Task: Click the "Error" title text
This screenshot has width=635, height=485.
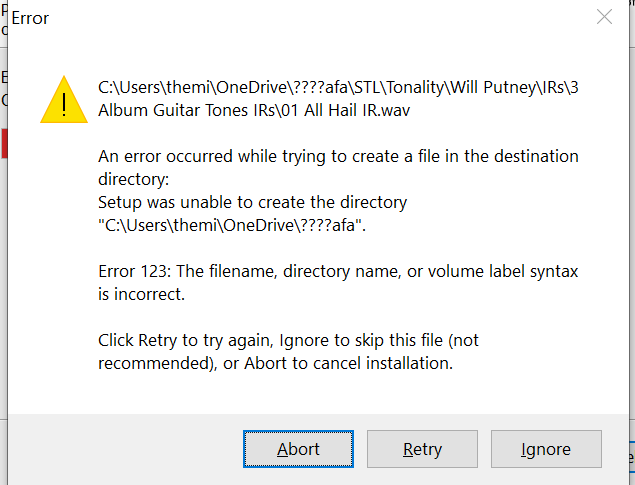Action: 30,18
